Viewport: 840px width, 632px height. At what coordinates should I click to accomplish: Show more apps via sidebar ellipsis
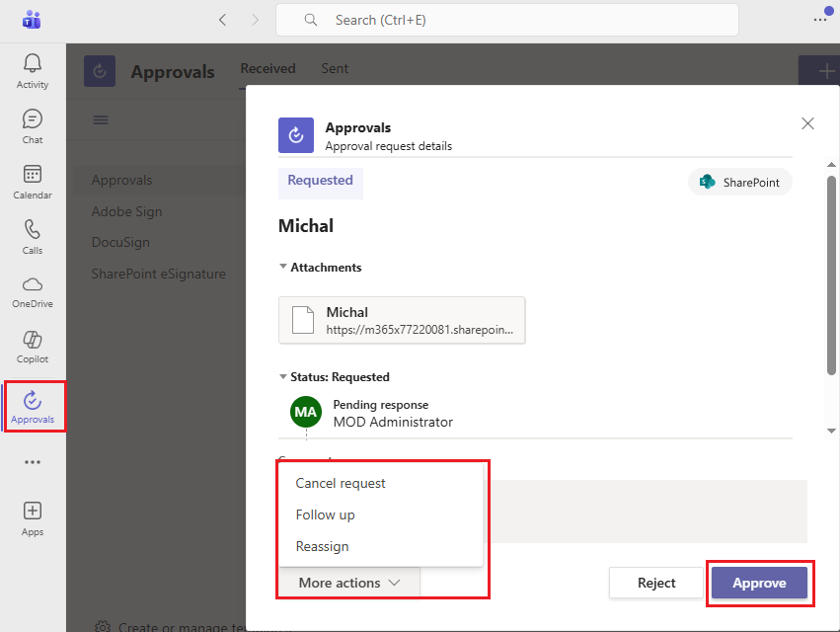[33, 462]
